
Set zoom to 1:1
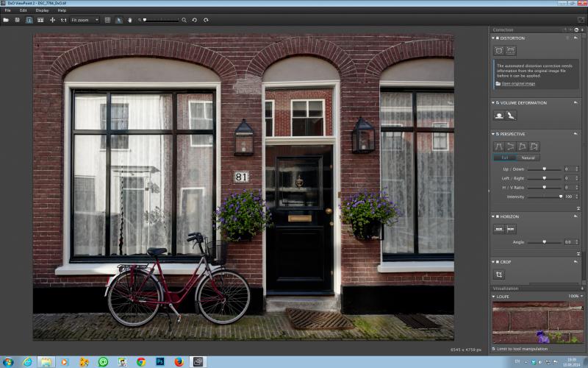coord(64,20)
